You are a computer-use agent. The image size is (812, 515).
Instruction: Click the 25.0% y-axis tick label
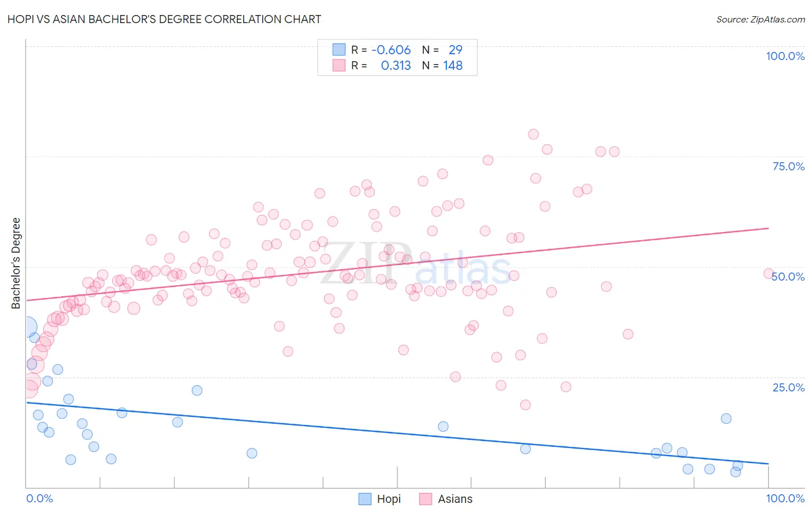click(789, 387)
